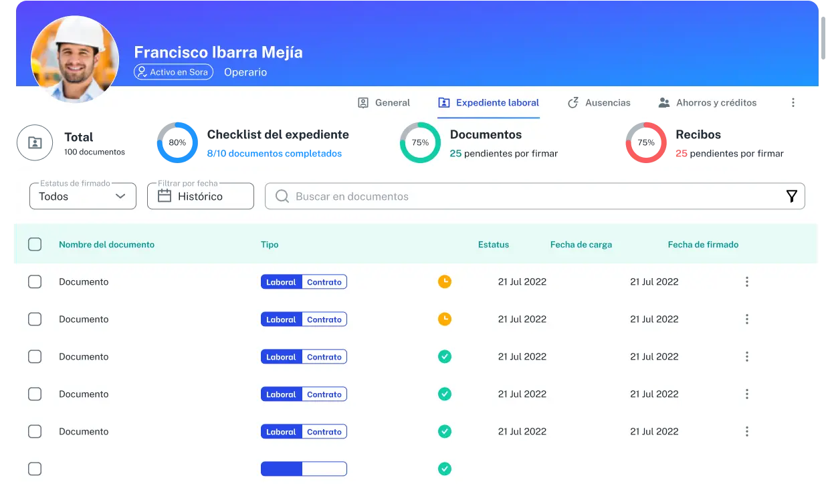
Task: Open the advanced filter funnel icon
Action: point(792,196)
